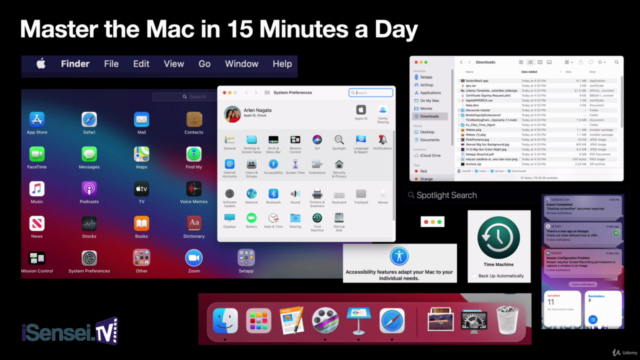This screenshot has height=360, width=640.
Task: Click Show All grid button in System Preferences
Action: pyautogui.click(x=267, y=93)
